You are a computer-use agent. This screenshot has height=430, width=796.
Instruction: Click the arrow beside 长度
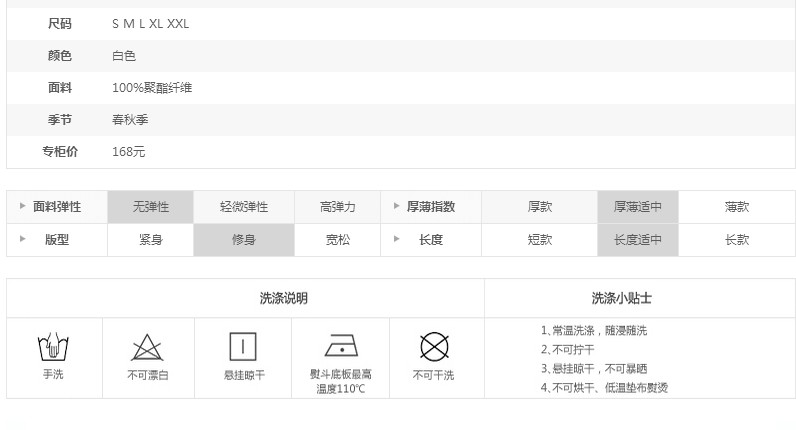coord(396,239)
